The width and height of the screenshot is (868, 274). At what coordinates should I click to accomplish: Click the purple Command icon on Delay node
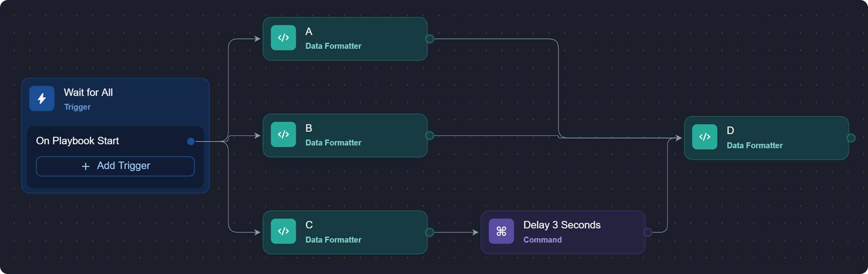tap(501, 231)
